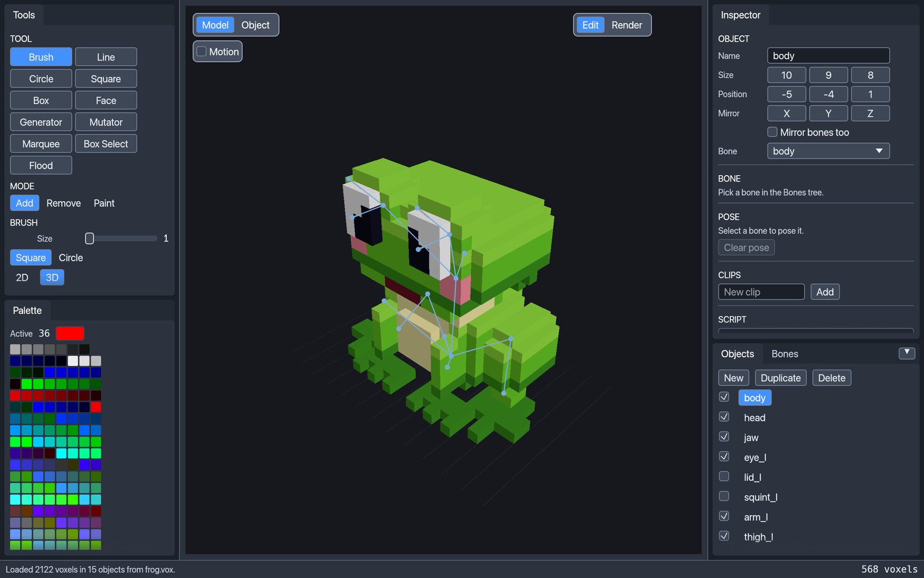Set mode to Remove

pos(64,203)
